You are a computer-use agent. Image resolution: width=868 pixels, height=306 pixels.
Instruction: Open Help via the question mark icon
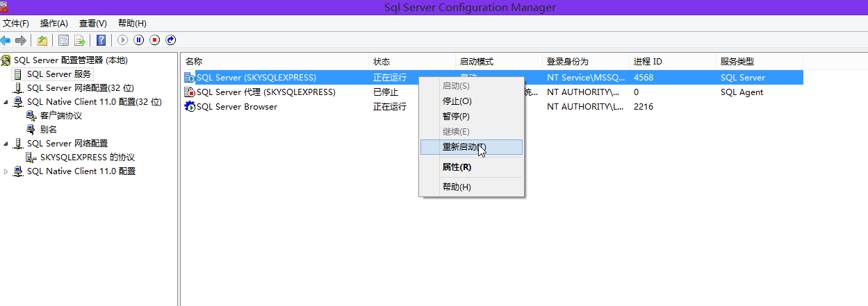[101, 40]
